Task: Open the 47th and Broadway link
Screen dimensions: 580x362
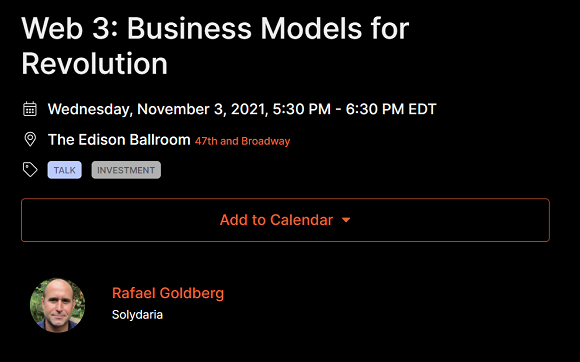Action: click(x=242, y=141)
